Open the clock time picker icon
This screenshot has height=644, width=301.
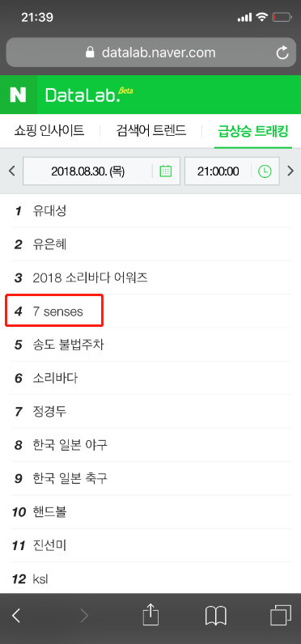[x=265, y=171]
